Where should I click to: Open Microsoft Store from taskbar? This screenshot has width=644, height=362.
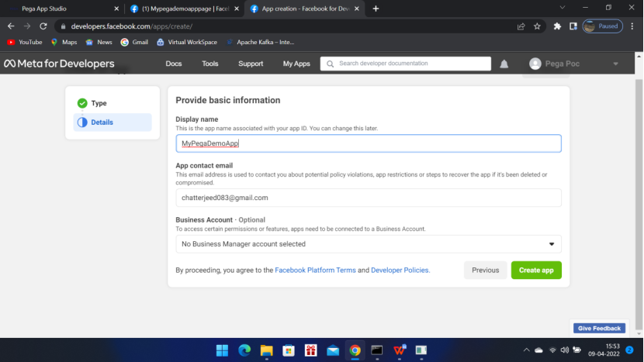coord(289,350)
